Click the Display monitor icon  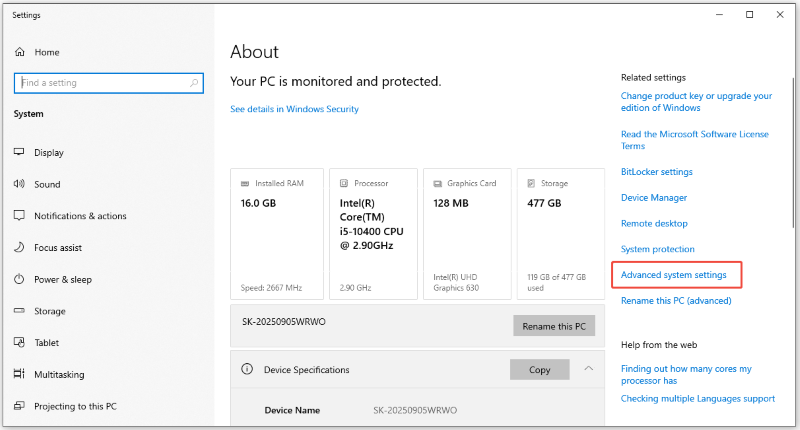(19, 152)
